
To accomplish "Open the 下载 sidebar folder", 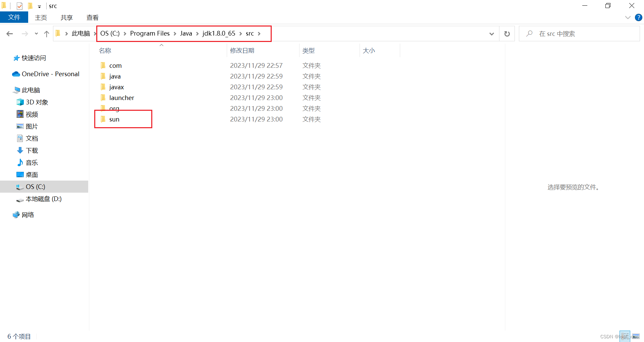I will (x=32, y=151).
